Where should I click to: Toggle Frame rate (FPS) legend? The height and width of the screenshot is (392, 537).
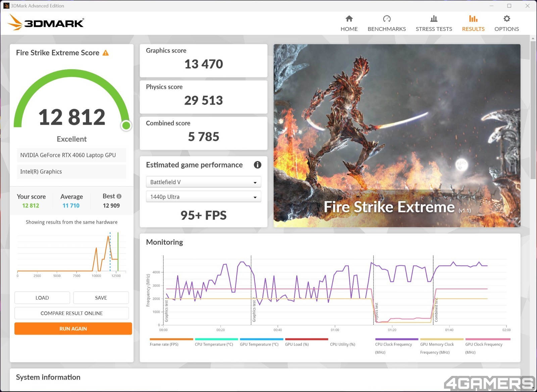(164, 344)
